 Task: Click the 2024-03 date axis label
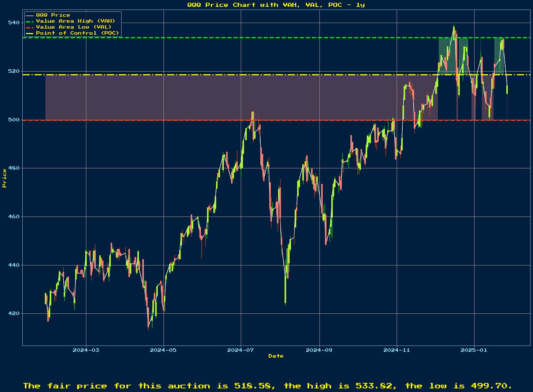click(86, 350)
